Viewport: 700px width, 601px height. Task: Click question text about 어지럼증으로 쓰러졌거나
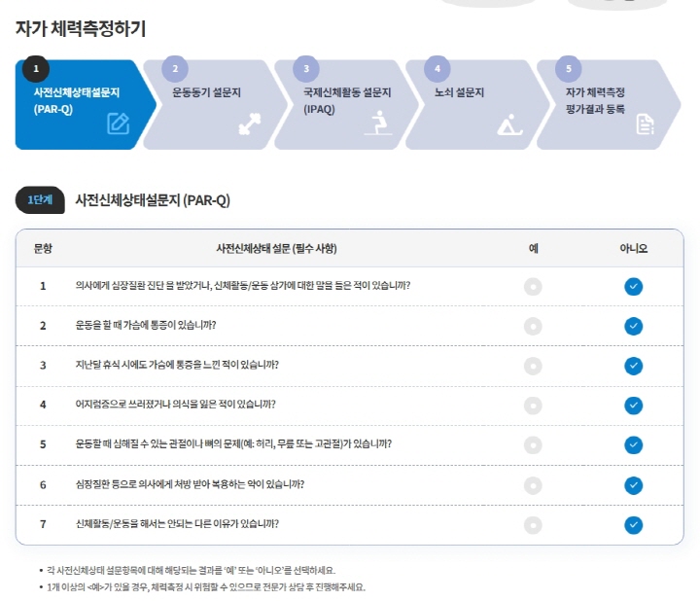(175, 405)
